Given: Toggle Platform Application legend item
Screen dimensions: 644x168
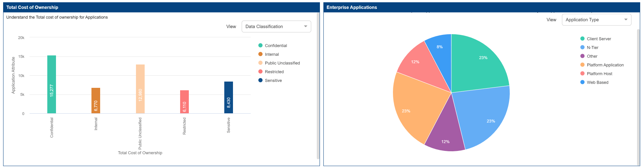Looking at the screenshot, I should [602, 65].
